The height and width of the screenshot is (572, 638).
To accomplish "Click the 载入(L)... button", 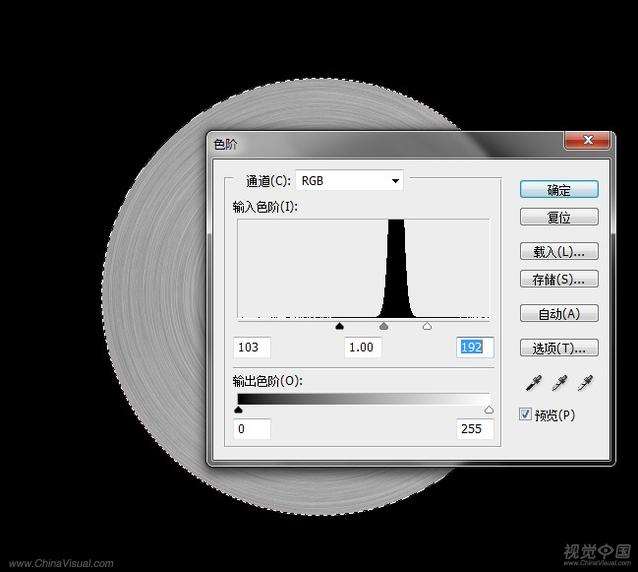I will pyautogui.click(x=559, y=251).
